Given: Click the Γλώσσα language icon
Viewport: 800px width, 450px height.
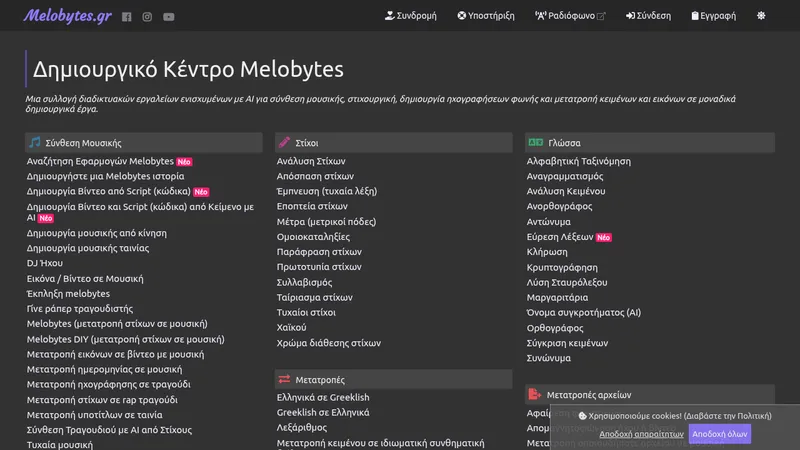Looking at the screenshot, I should point(535,142).
